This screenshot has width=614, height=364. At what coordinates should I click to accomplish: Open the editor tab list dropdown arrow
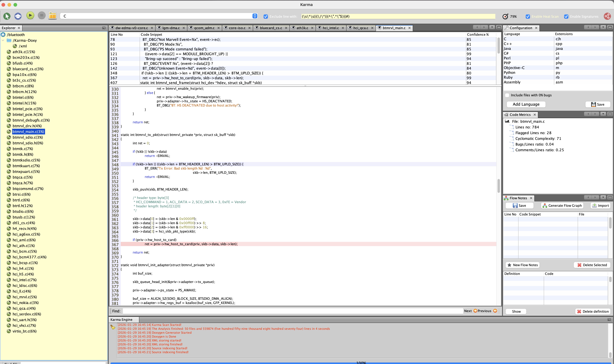(492, 27)
